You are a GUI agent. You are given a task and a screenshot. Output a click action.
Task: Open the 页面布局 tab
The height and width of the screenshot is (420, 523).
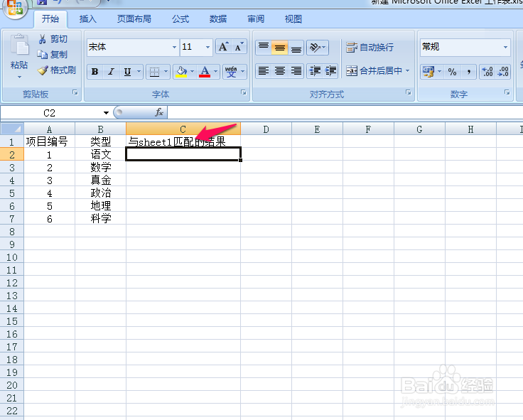[134, 19]
